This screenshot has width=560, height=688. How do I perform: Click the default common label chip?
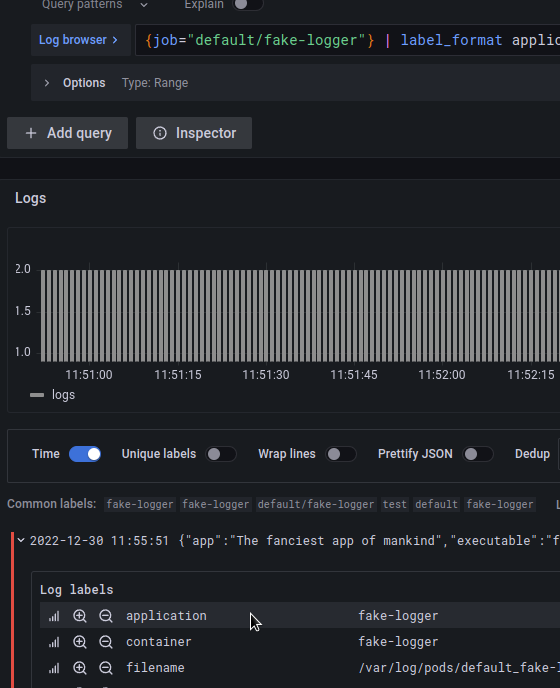[436, 505]
